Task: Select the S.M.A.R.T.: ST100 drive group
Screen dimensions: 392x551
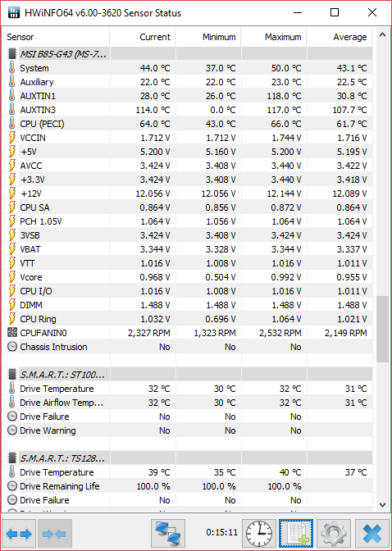Action: pyautogui.click(x=189, y=375)
